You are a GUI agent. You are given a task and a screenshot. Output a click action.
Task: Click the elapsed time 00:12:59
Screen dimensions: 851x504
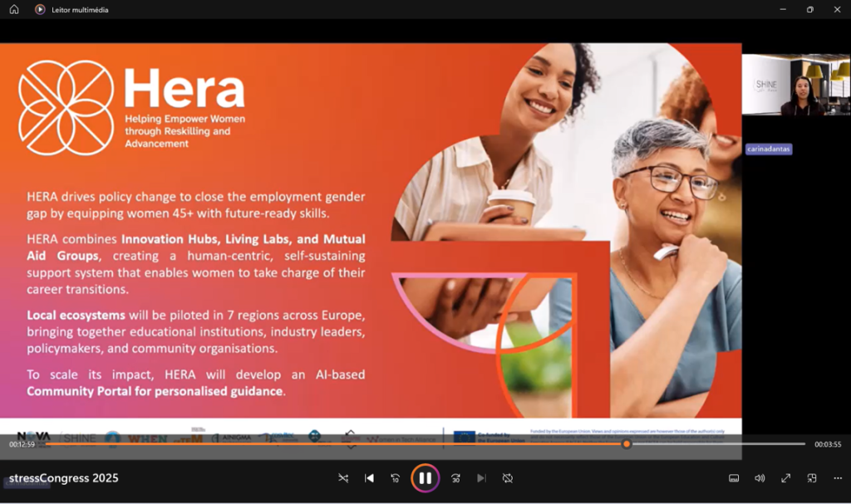point(22,444)
